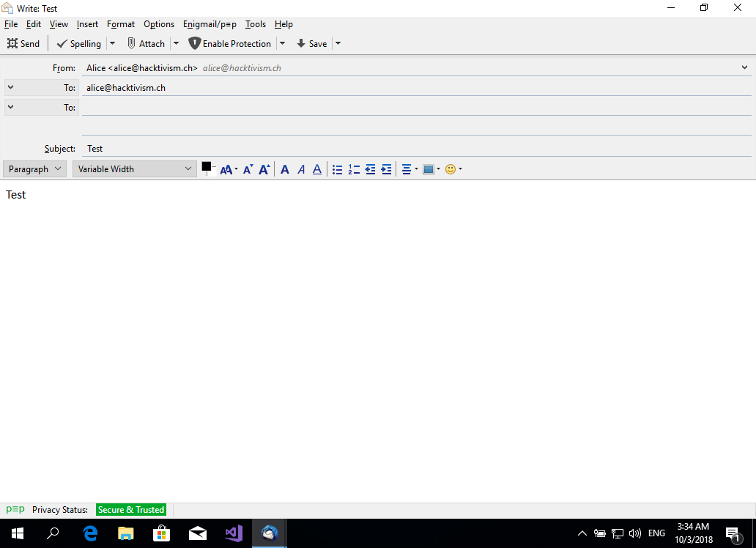Viewport: 756px width, 548px height.
Task: Open the View menu
Action: point(59,24)
